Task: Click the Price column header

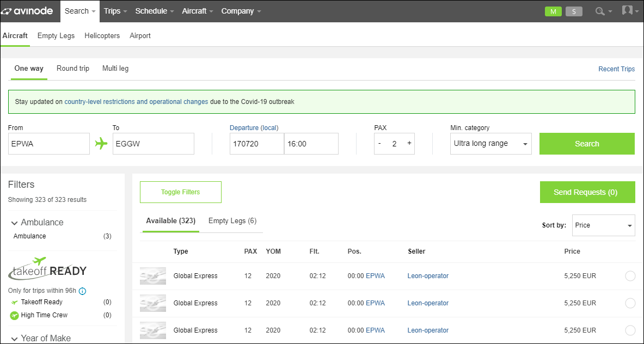Action: point(572,251)
